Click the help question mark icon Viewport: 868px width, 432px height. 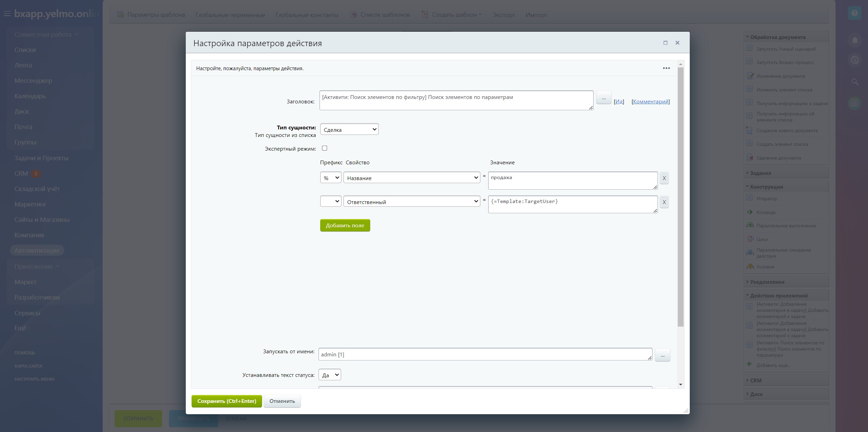(854, 13)
